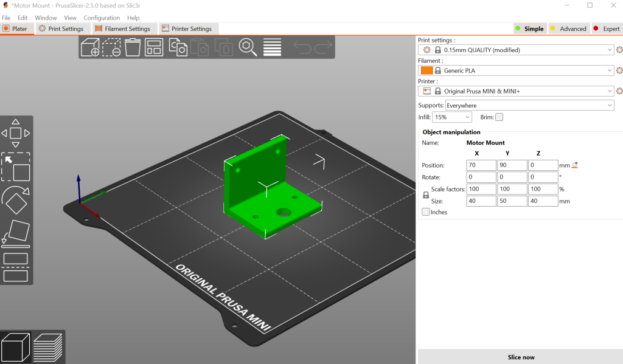The image size is (623, 364).
Task: Click the Slice now button
Action: (x=521, y=357)
